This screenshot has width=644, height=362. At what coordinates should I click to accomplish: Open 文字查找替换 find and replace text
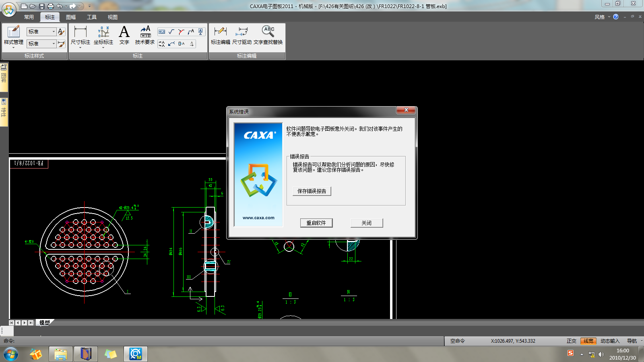pos(268,35)
